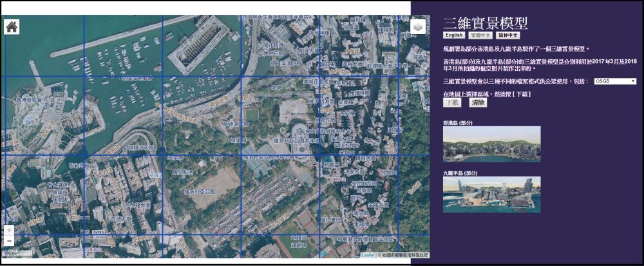The height and width of the screenshot is (266, 644).
Task: Open the map layers control
Action: [418, 28]
